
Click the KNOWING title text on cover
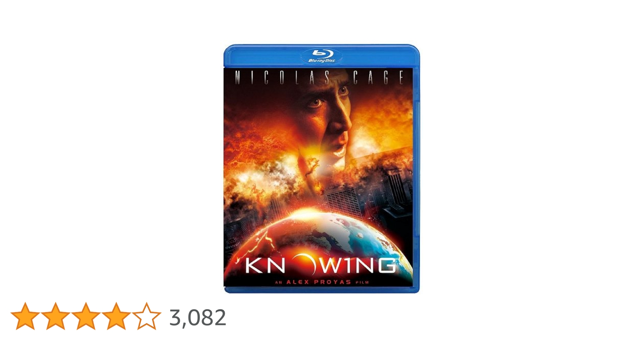click(x=320, y=266)
